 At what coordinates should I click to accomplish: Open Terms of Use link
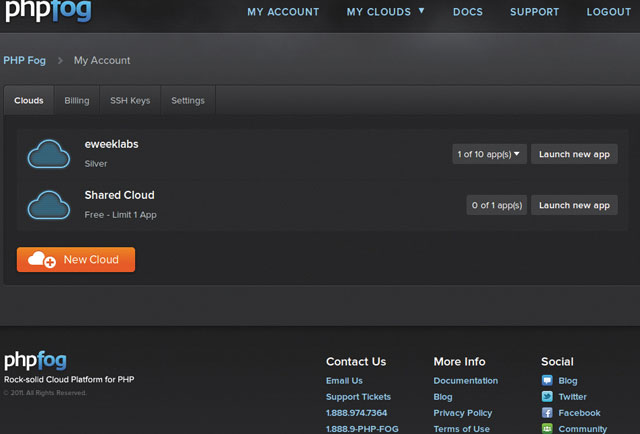pos(462,429)
